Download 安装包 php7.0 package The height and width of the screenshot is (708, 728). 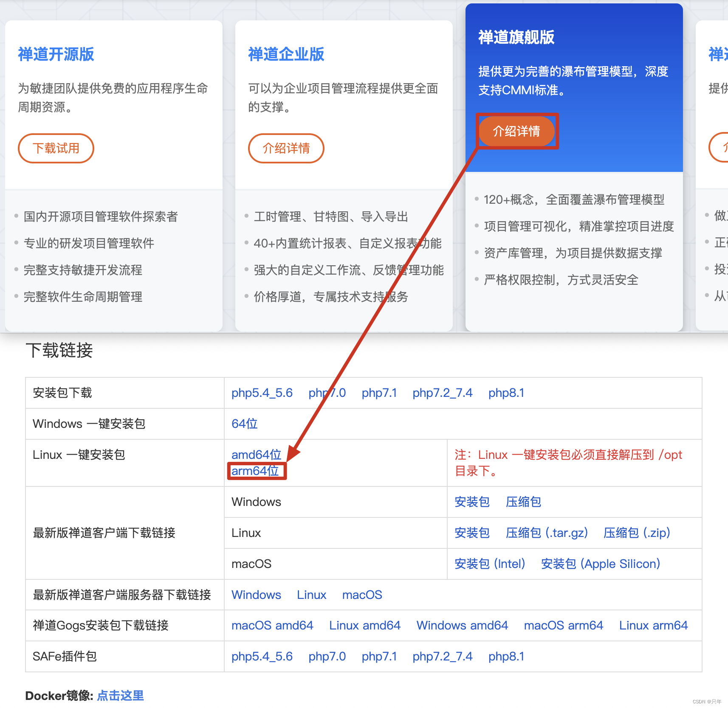tap(327, 393)
